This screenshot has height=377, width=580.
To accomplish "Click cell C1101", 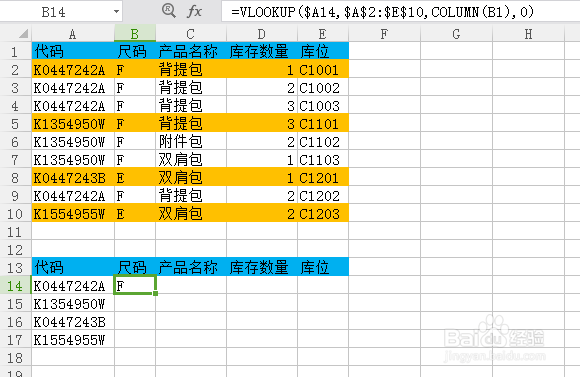I will coord(323,123).
